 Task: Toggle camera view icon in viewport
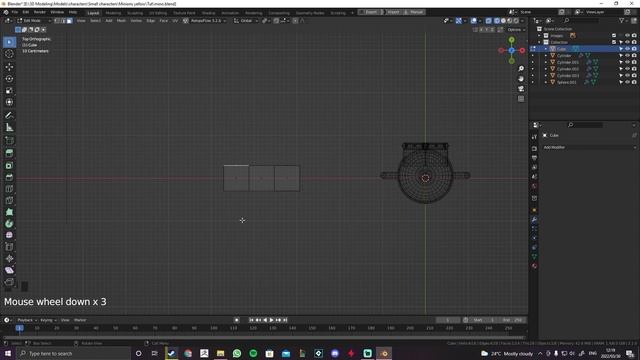click(x=521, y=89)
